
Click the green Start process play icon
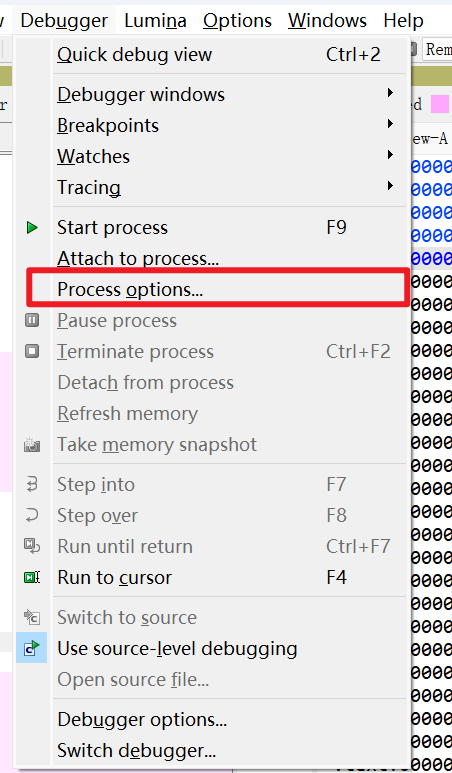(32, 228)
